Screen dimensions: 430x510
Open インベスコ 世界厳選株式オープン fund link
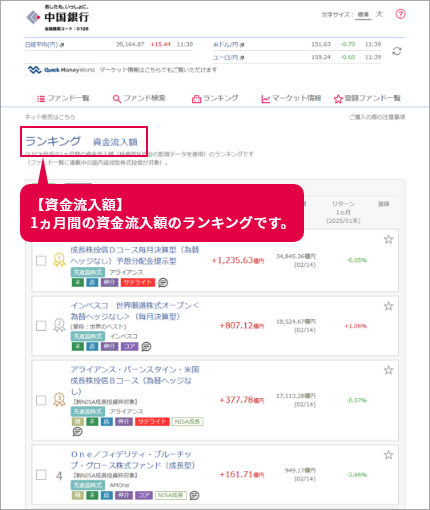click(135, 311)
